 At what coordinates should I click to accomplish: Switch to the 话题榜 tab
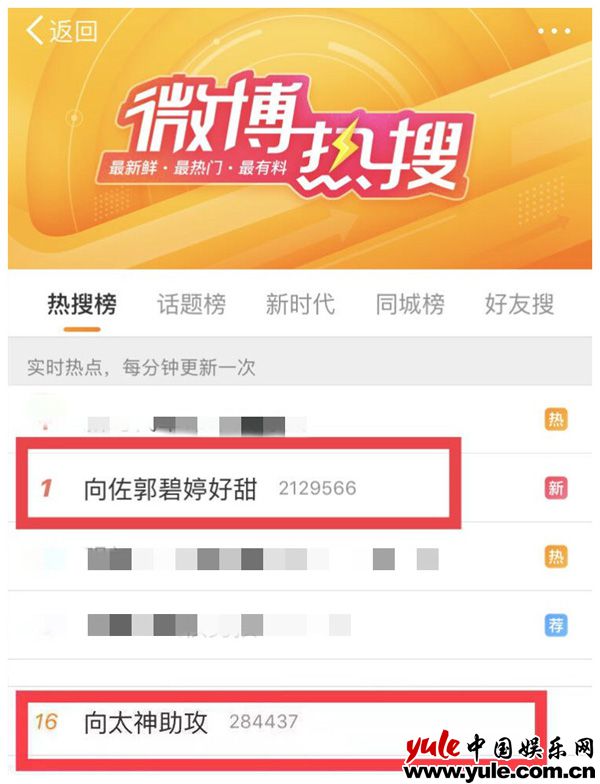tap(192, 304)
